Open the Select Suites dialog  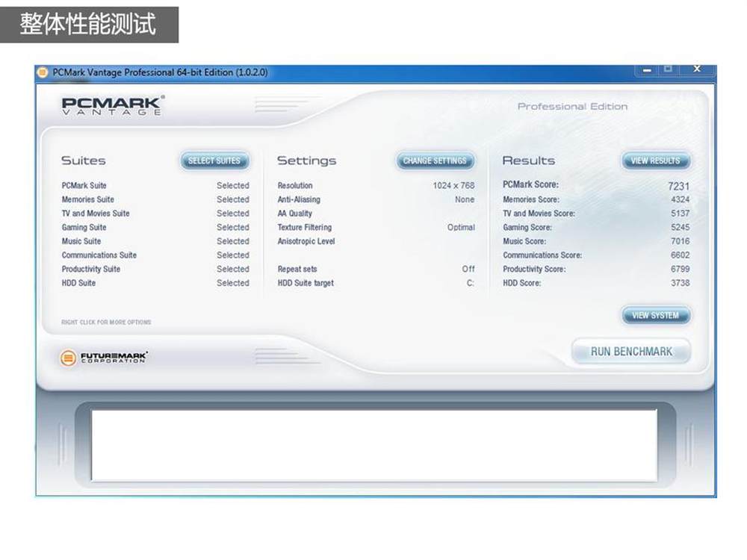[214, 161]
